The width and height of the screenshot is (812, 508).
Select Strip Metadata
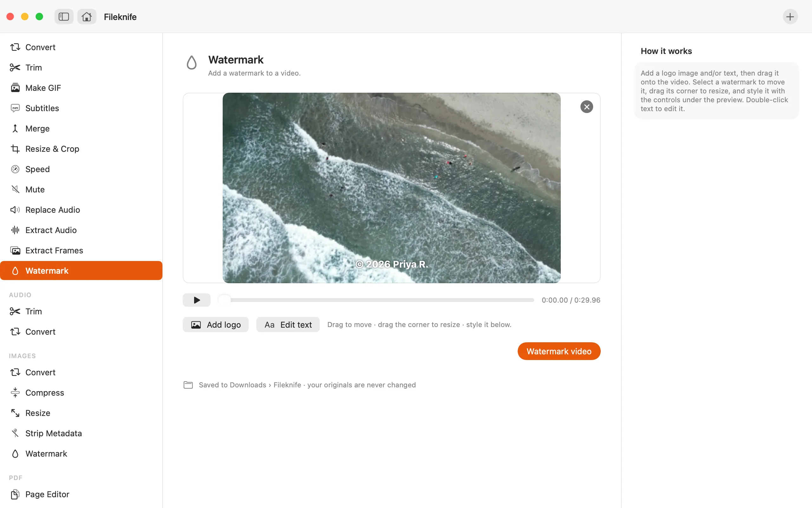point(81,433)
